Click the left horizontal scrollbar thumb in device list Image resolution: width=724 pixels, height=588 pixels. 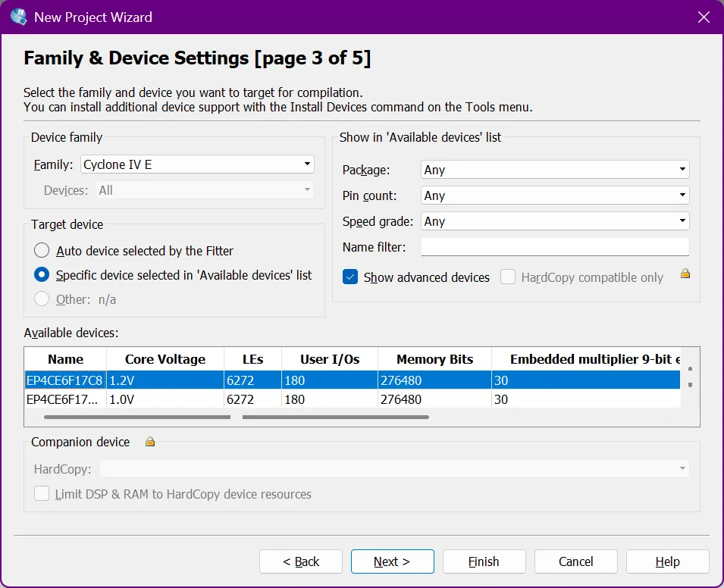click(137, 417)
